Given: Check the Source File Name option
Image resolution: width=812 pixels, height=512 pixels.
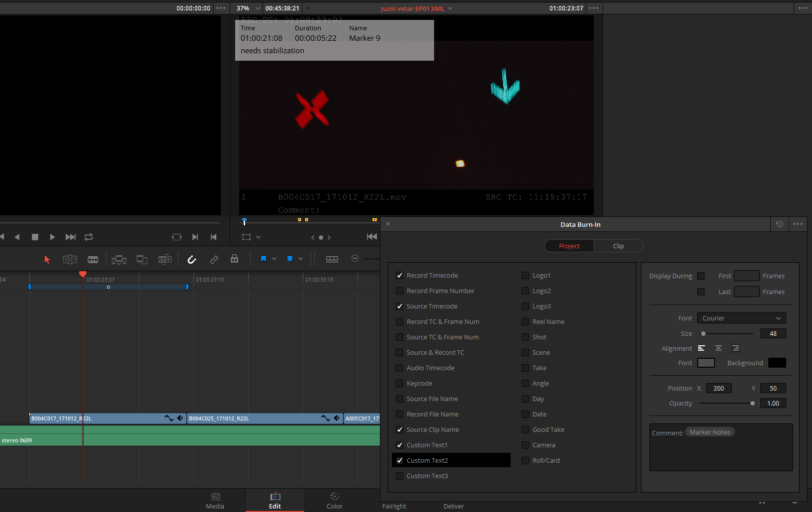Looking at the screenshot, I should pos(399,399).
